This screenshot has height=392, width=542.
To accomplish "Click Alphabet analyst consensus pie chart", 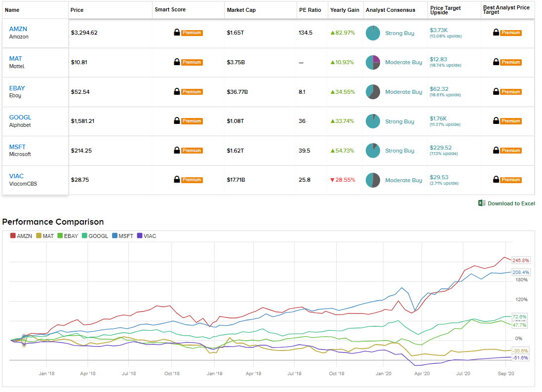I will [373, 121].
